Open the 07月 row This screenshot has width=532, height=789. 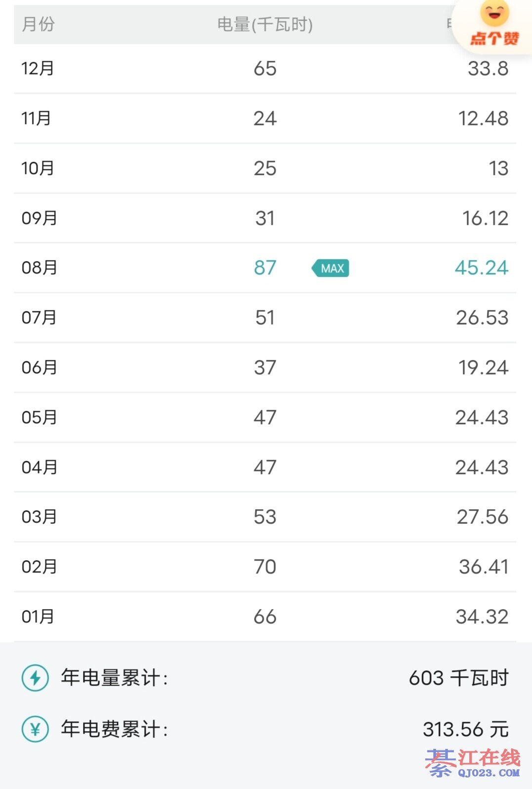265,318
